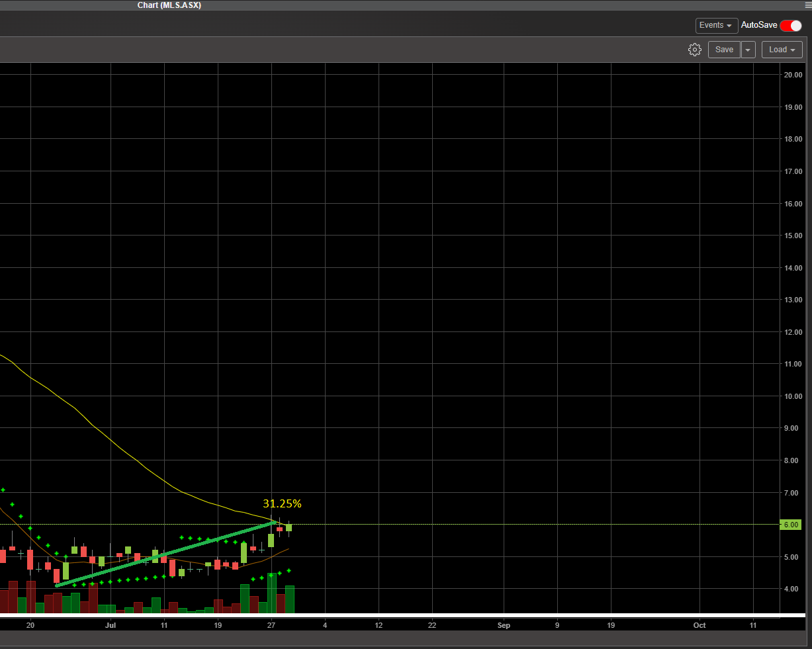
Task: Click the Oct date axis label
Action: click(699, 625)
